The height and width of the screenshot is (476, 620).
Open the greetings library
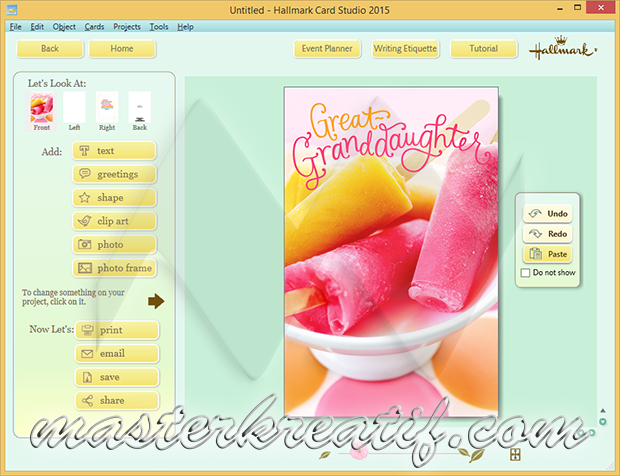coord(114,174)
